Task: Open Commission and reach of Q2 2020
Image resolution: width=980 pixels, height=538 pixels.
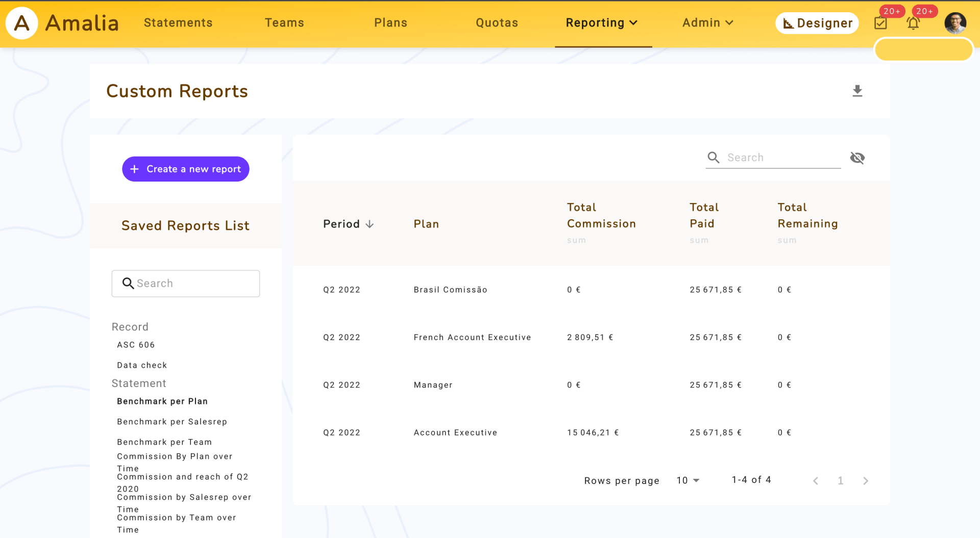Action: (183, 483)
